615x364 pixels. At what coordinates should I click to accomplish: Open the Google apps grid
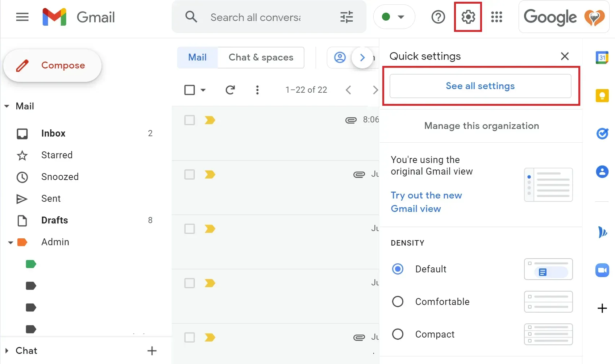tap(496, 17)
